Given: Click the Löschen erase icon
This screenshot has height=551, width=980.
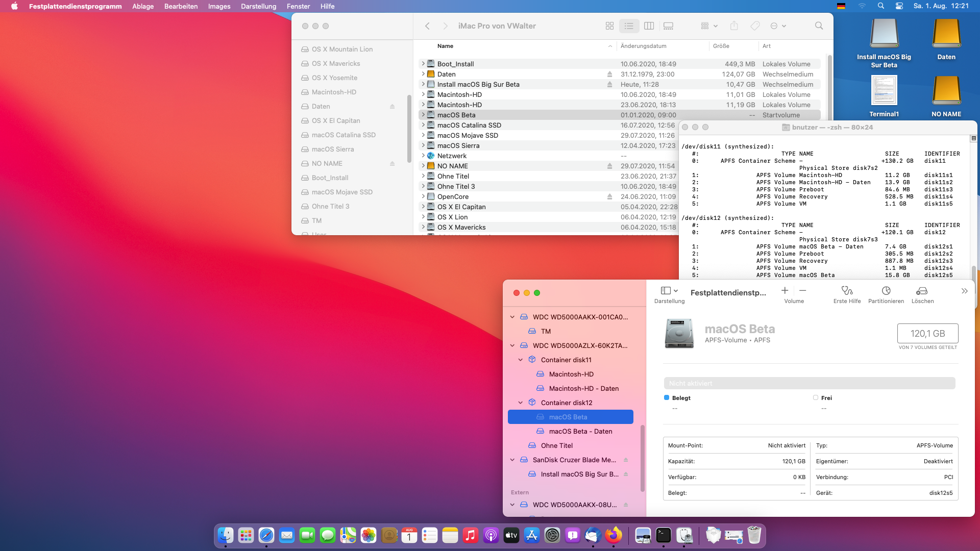Looking at the screenshot, I should pos(922,291).
